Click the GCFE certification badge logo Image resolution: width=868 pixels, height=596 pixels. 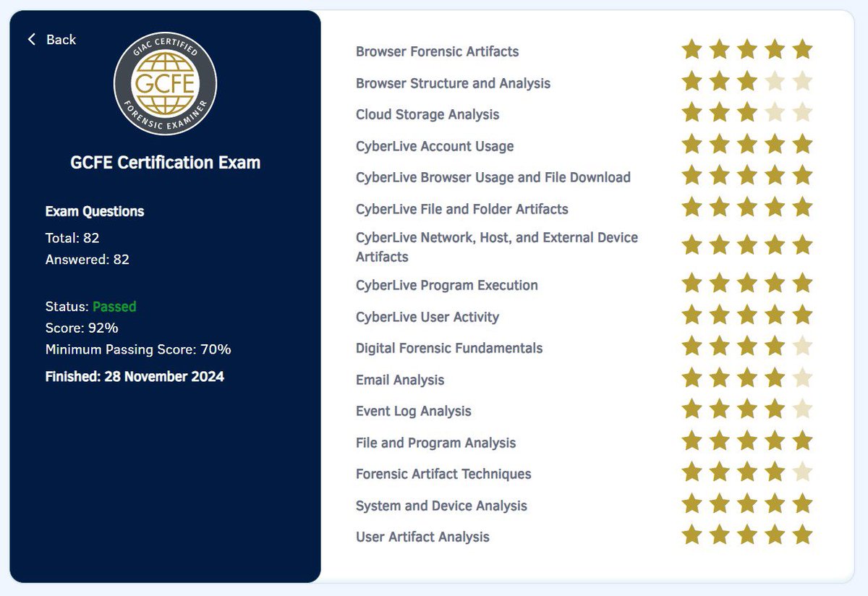pyautogui.click(x=165, y=83)
